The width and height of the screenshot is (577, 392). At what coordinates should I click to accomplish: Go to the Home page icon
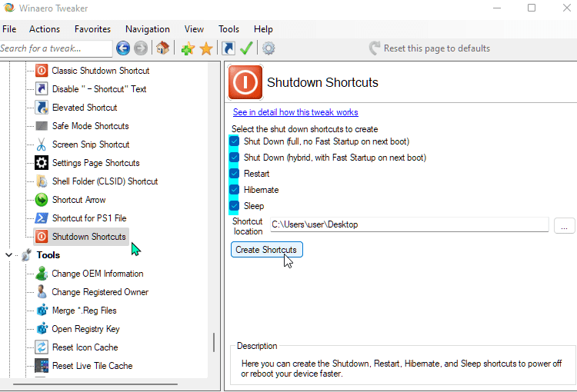[x=162, y=48]
